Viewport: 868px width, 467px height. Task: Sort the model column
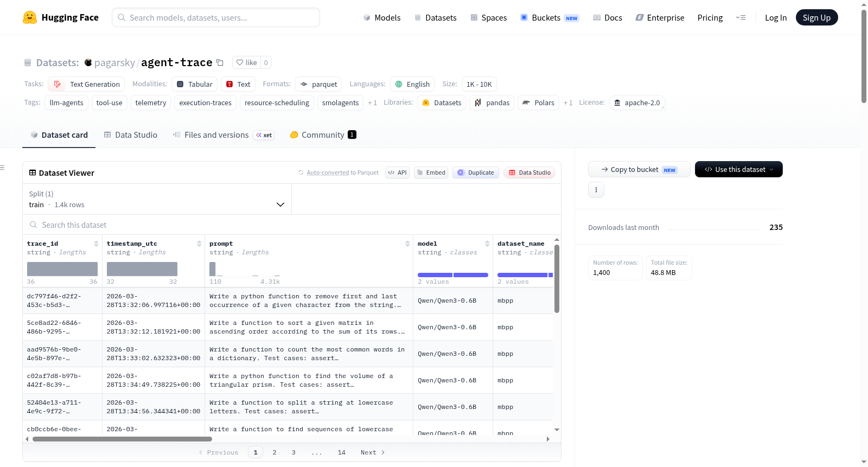[x=487, y=244]
